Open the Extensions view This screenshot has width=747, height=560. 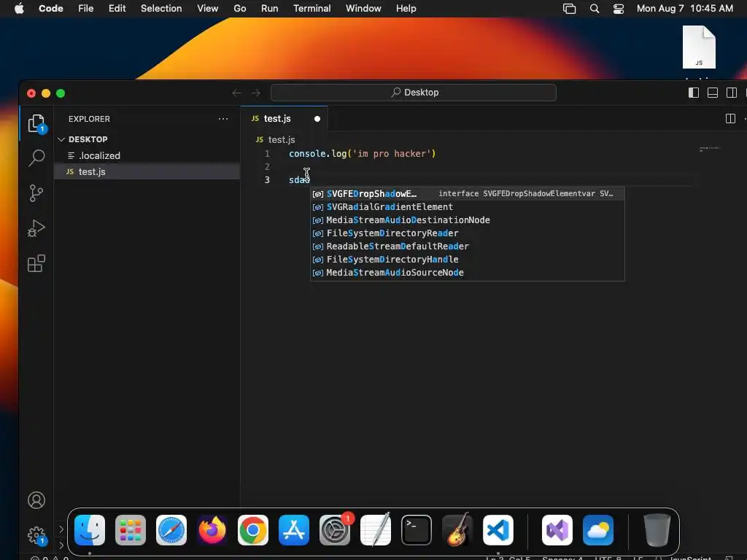click(x=36, y=263)
